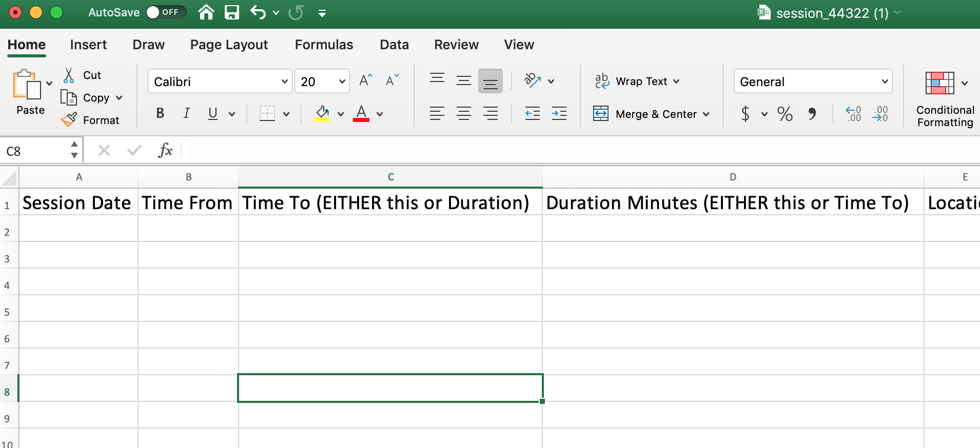Undo the last action
The width and height of the screenshot is (980, 448).
[258, 12]
